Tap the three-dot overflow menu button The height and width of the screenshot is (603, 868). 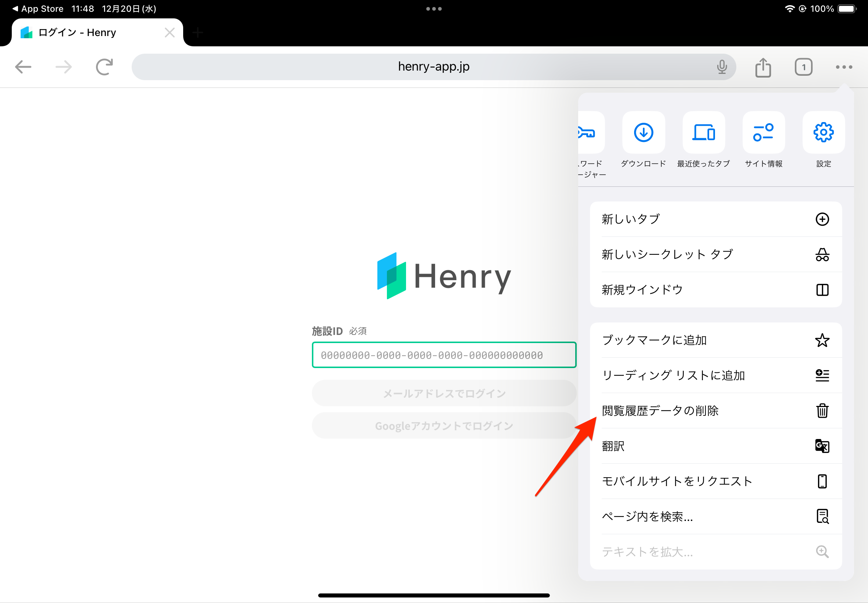click(x=843, y=67)
